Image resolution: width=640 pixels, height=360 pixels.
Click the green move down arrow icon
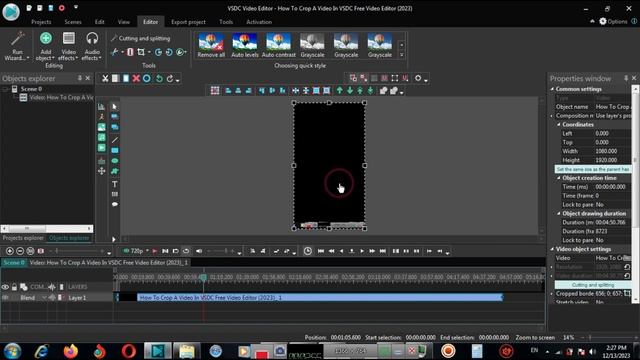(350, 91)
